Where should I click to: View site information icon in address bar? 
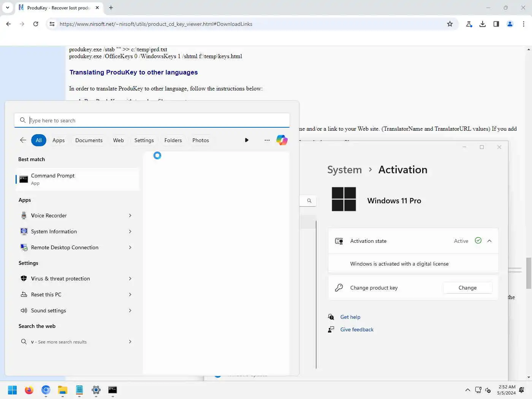[x=52, y=24]
